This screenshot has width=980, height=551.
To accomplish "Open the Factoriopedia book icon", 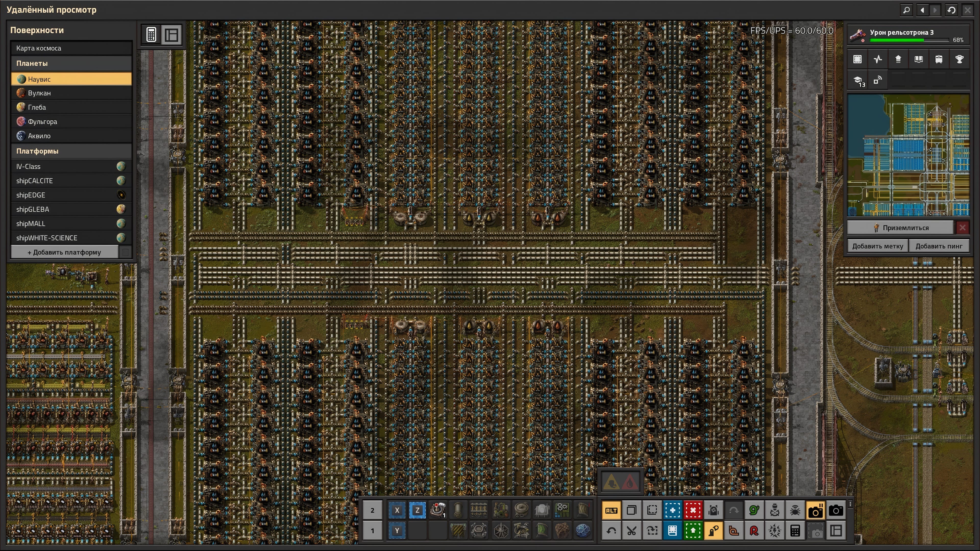I will pyautogui.click(x=918, y=59).
